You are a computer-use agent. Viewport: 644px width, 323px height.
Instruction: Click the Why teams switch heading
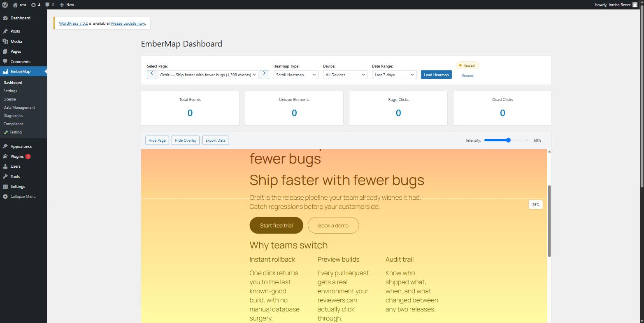click(x=288, y=245)
